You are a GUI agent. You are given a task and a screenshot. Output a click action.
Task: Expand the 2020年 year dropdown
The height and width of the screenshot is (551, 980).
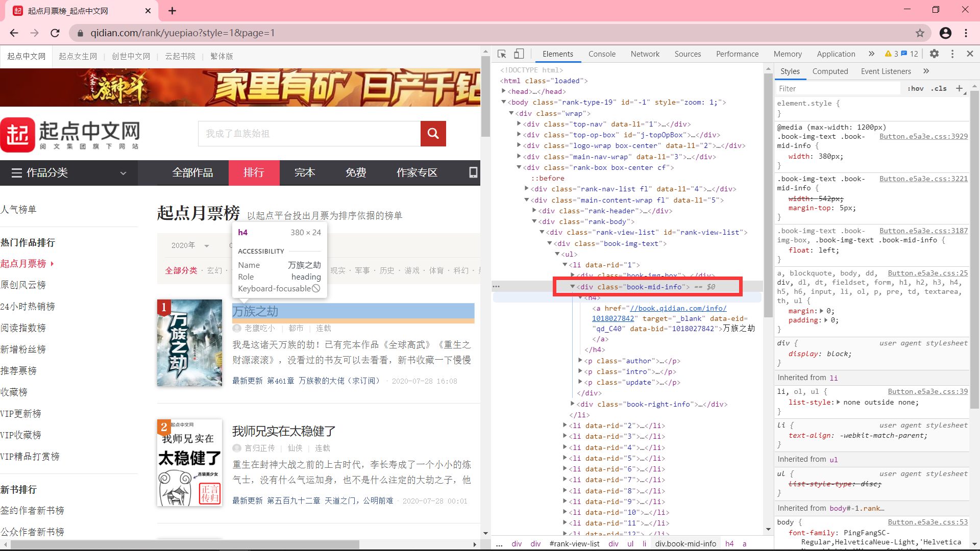point(190,245)
